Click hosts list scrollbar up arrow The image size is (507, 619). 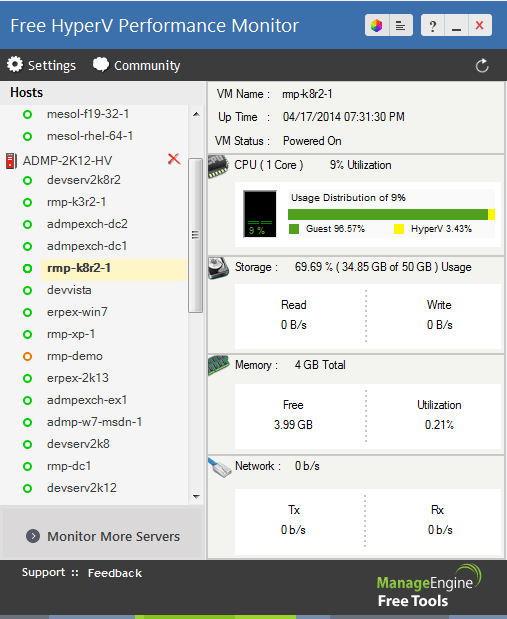click(x=196, y=114)
